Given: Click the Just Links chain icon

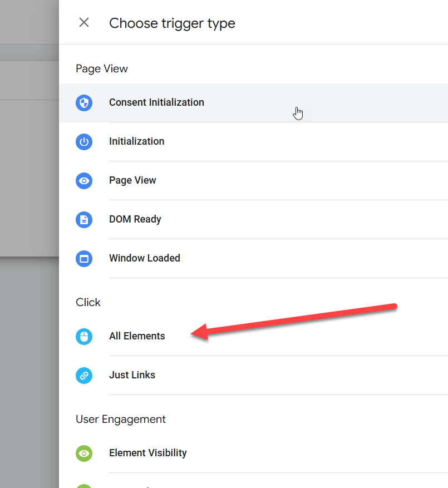Looking at the screenshot, I should pos(84,375).
